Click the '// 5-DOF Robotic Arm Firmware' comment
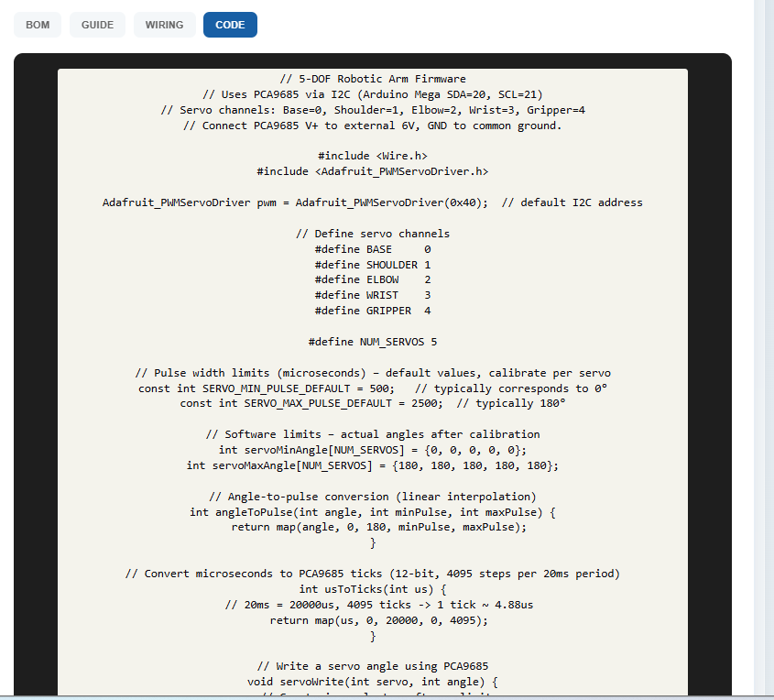Image resolution: width=774 pixels, height=700 pixels. click(373, 79)
